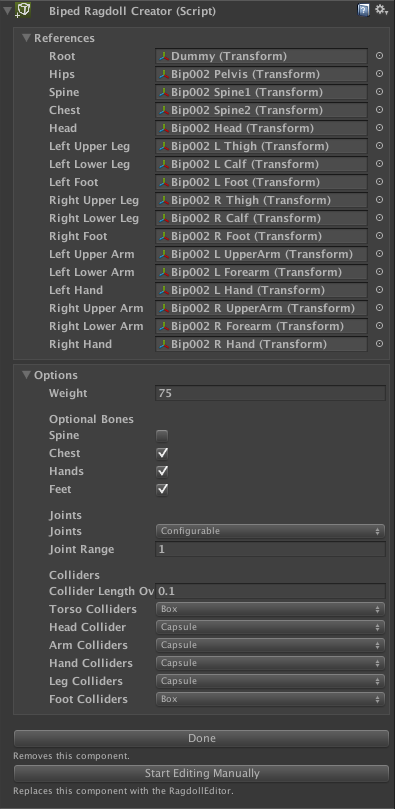Collapse the References foldout
395x809 pixels.
click(26, 38)
